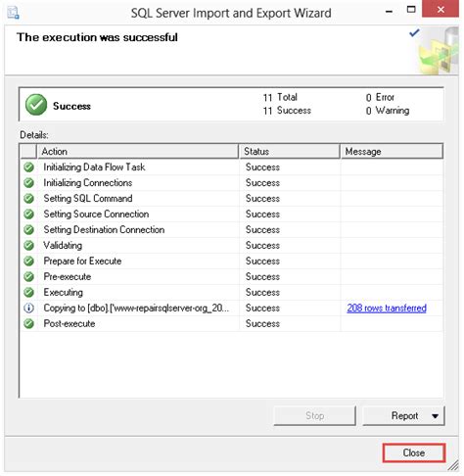Screen dimensions: 464x476
Task: Click the Close button
Action: coord(414,452)
